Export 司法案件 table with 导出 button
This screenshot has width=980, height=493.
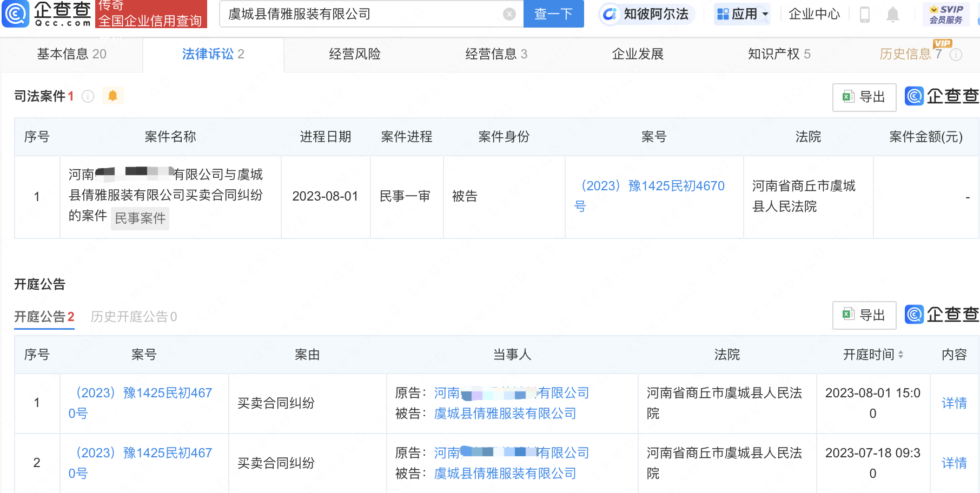(x=864, y=97)
